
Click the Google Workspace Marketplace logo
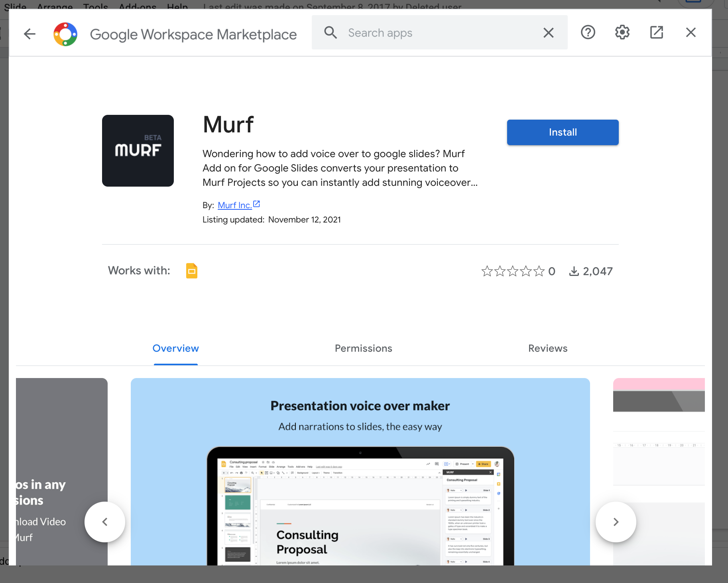tap(65, 34)
